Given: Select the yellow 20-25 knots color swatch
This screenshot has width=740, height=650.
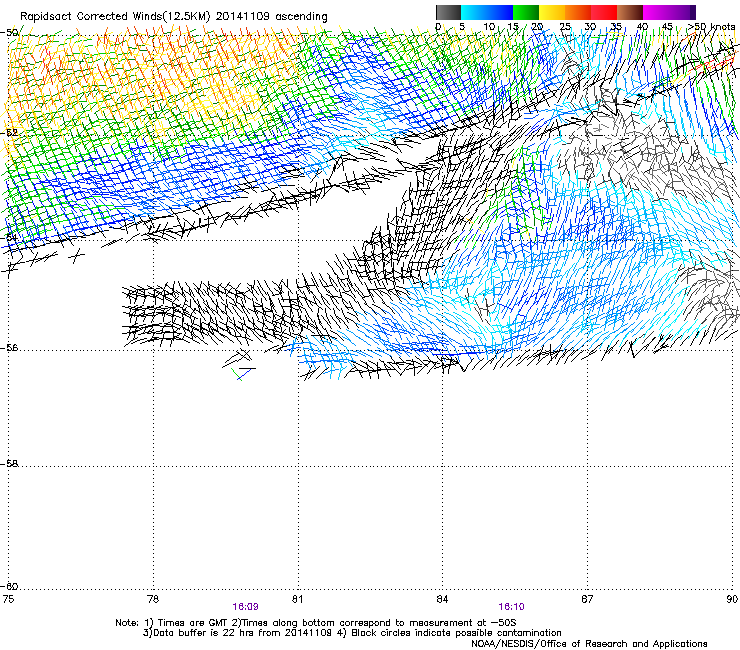Looking at the screenshot, I should (x=552, y=13).
